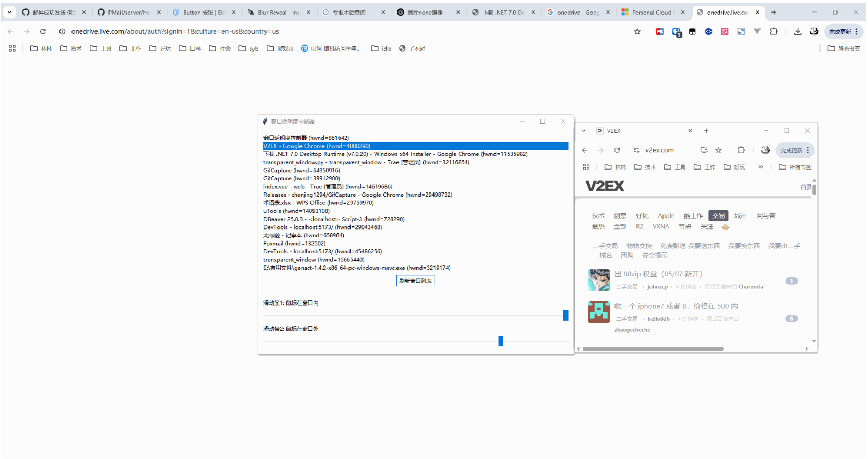Reload the v2ex.com page
The height and width of the screenshot is (459, 868).
click(617, 150)
